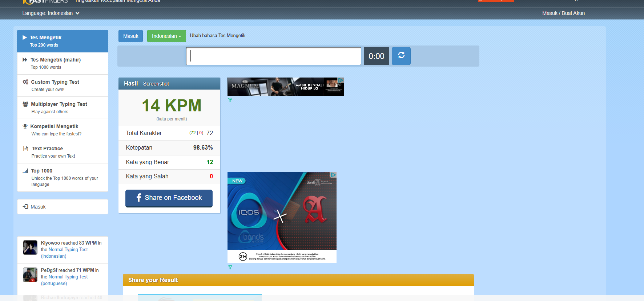The image size is (644, 301).
Task: Switch to the Screenshot tab in results
Action: (x=156, y=84)
